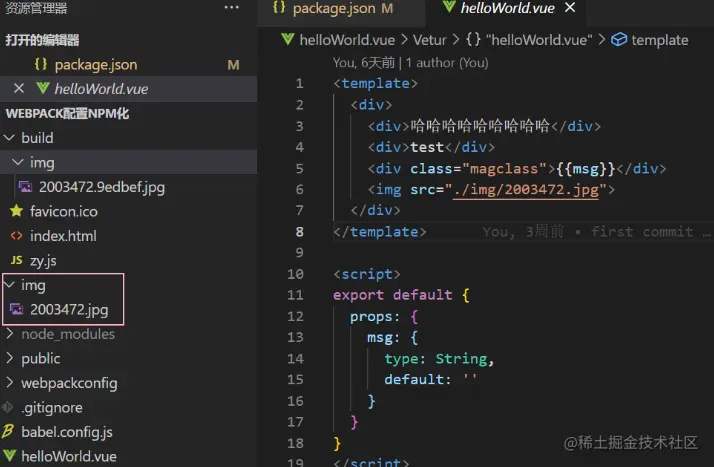Viewport: 714px width, 467px height.
Task: Select the build folder row
Action: [128, 138]
